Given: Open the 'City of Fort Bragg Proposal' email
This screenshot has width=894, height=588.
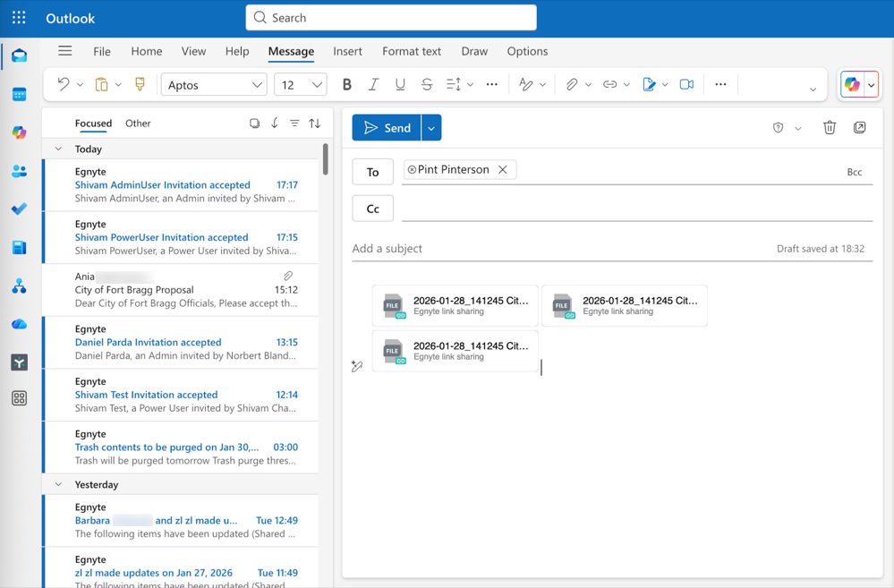Looking at the screenshot, I should pyautogui.click(x=179, y=290).
